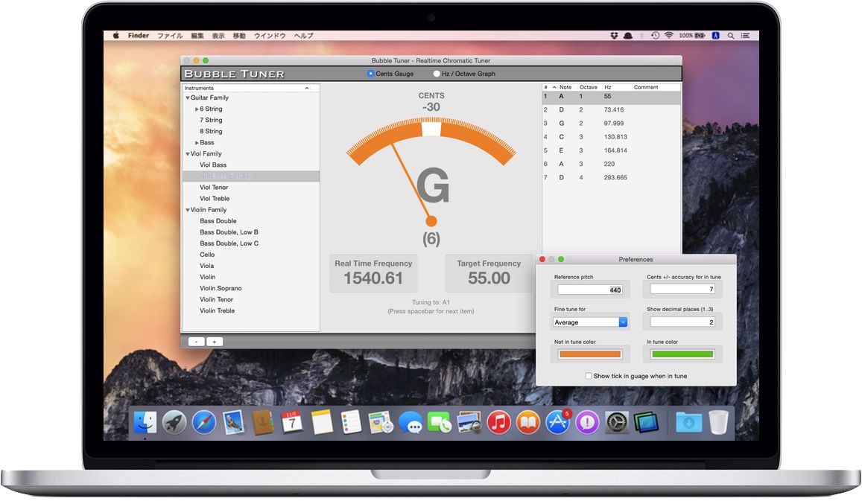The height and width of the screenshot is (504, 862).
Task: Select Viol Tenor in instruments list
Action: pos(250,188)
